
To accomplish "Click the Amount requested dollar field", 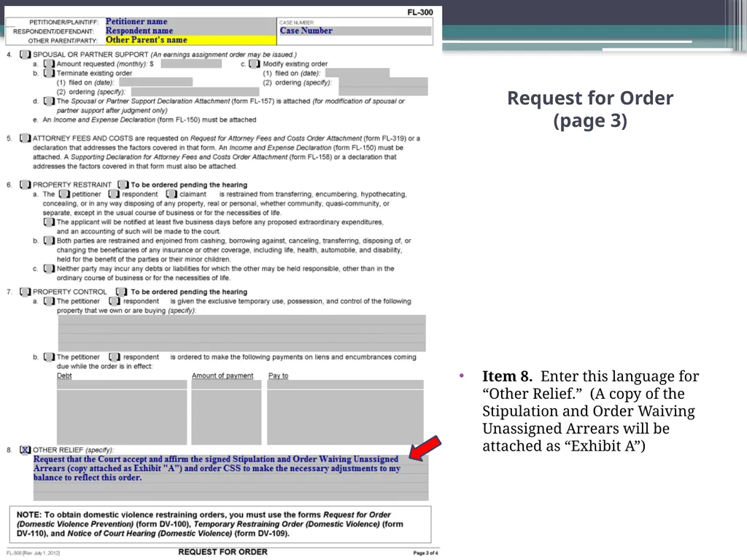I will [x=191, y=64].
